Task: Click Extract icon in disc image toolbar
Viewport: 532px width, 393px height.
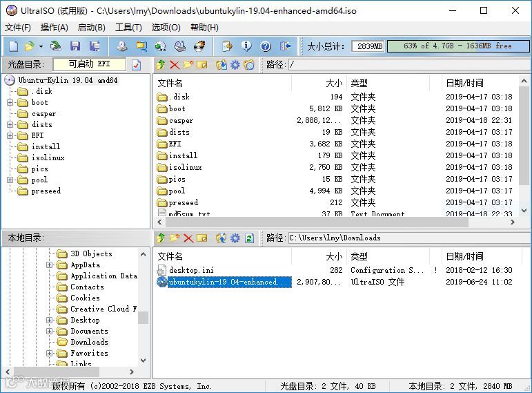Action: point(221,64)
